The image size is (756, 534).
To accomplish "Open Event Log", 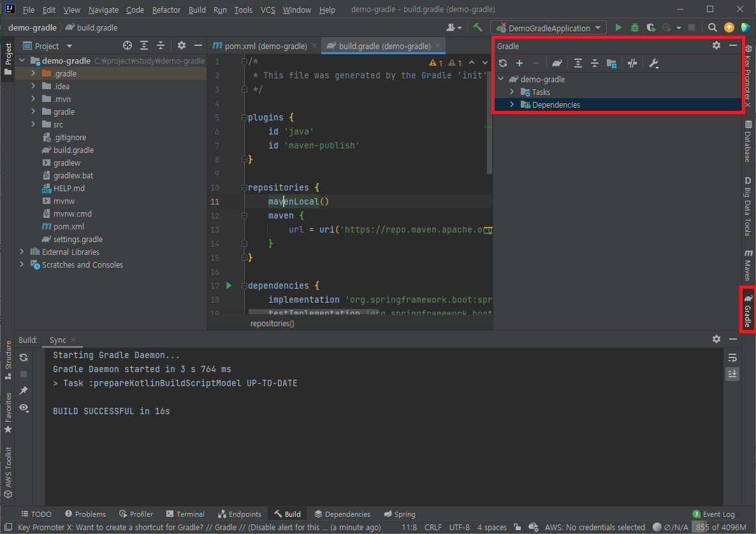I will click(x=713, y=514).
